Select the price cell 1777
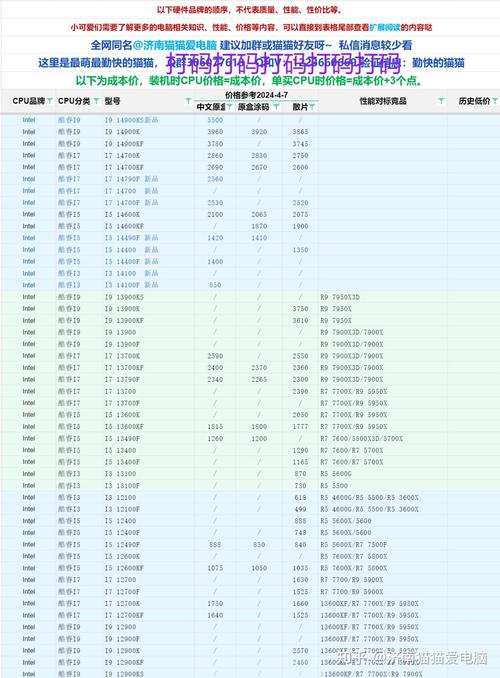 click(x=300, y=426)
